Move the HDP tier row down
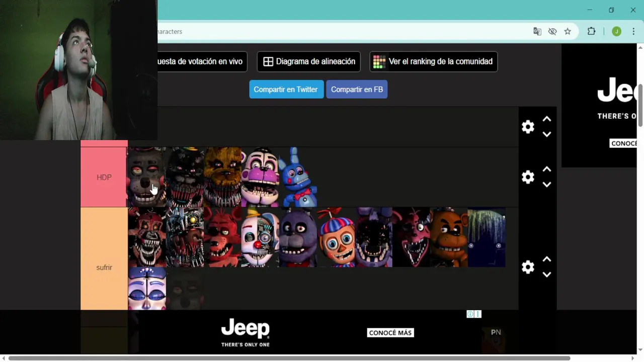Screen dimensions: 644x362 pyautogui.click(x=547, y=185)
